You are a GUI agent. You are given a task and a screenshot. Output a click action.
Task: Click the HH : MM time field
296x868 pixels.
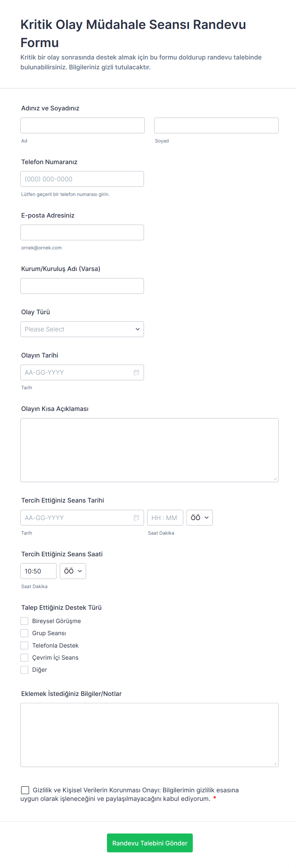point(165,517)
